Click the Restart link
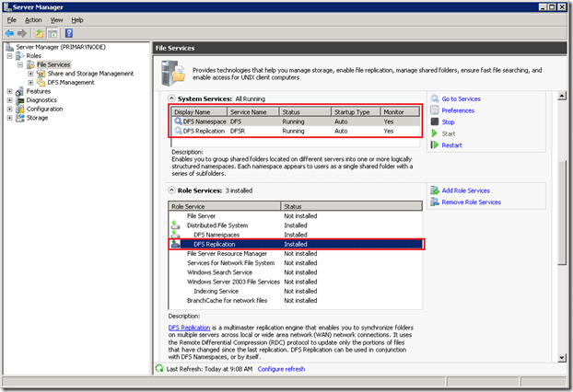The height and width of the screenshot is (392, 573). (451, 145)
